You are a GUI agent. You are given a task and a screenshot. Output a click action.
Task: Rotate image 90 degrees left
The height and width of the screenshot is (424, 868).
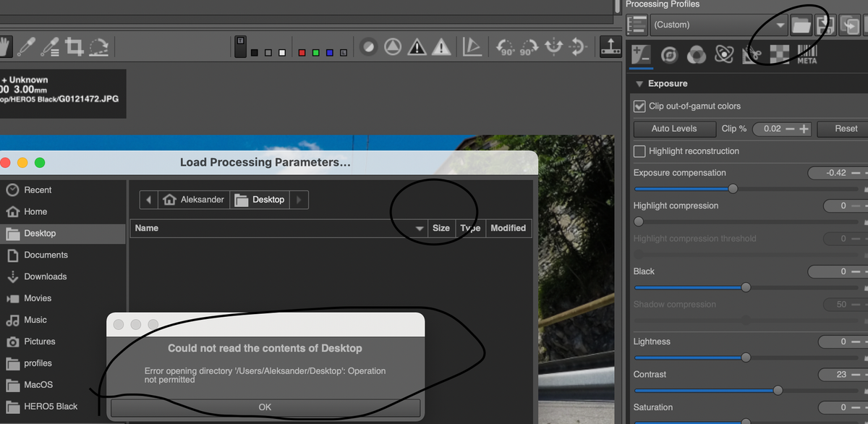tap(506, 48)
